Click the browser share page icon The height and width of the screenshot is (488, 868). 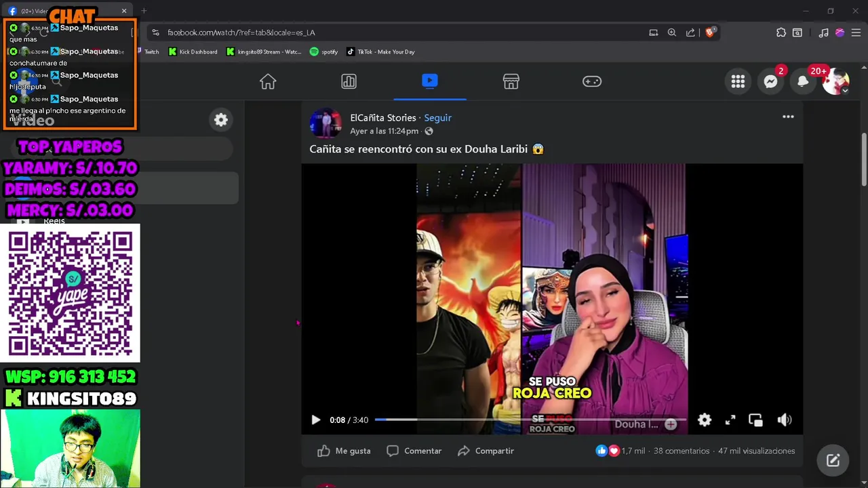coord(690,33)
